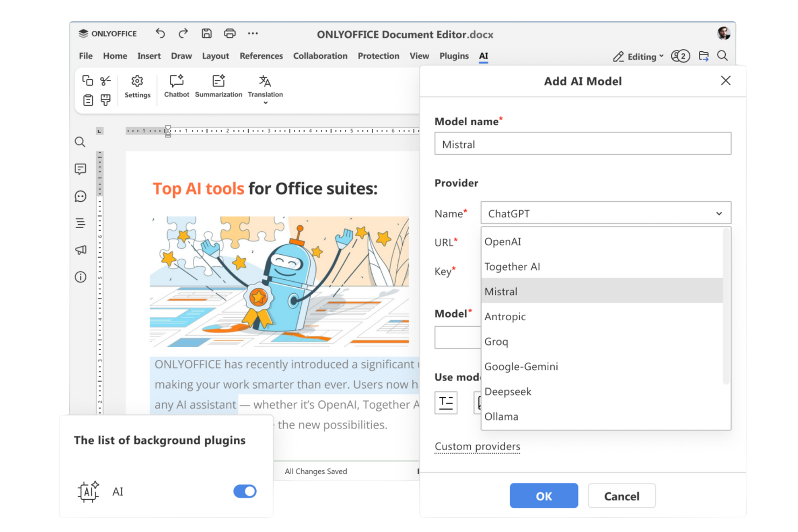This screenshot has height=532, width=798.
Task: Switch to the References tab
Action: 261,56
